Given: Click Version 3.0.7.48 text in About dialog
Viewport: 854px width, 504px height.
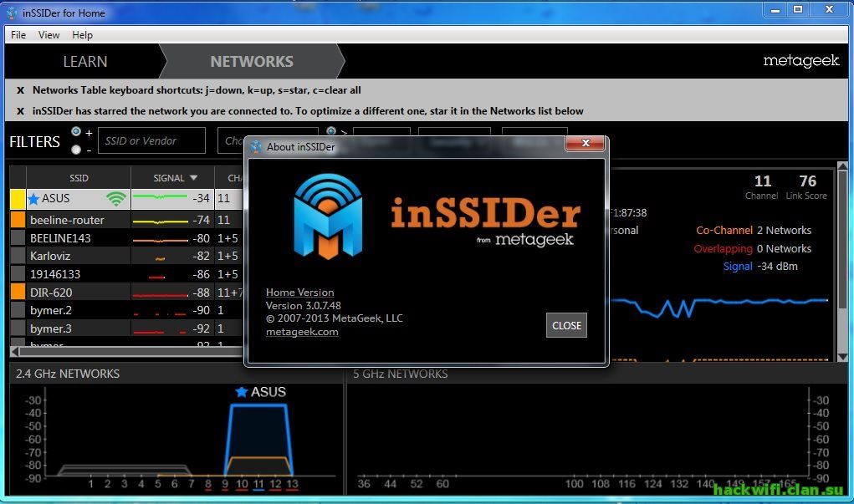Looking at the screenshot, I should pyautogui.click(x=304, y=305).
